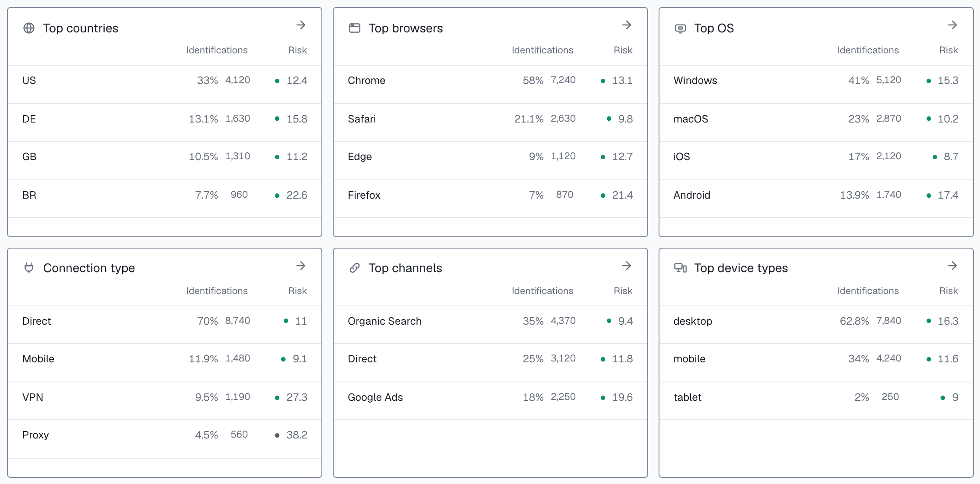
Task: Click the Firefox browser row label
Action: 364,195
